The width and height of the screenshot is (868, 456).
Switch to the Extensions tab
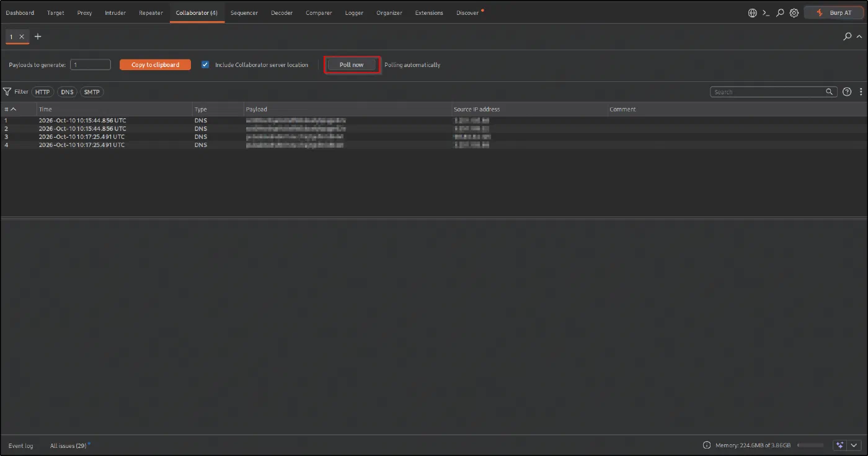point(429,12)
